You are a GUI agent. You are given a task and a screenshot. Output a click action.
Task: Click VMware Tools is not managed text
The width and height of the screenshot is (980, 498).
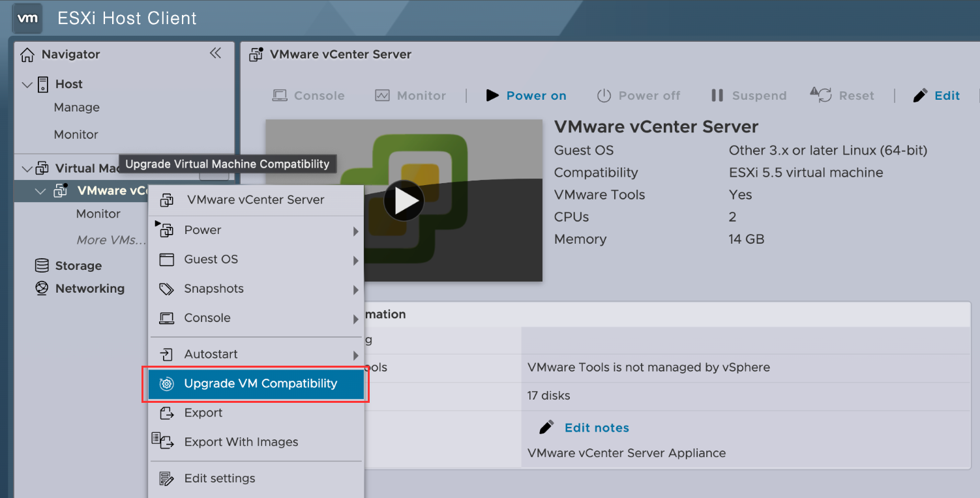(649, 368)
